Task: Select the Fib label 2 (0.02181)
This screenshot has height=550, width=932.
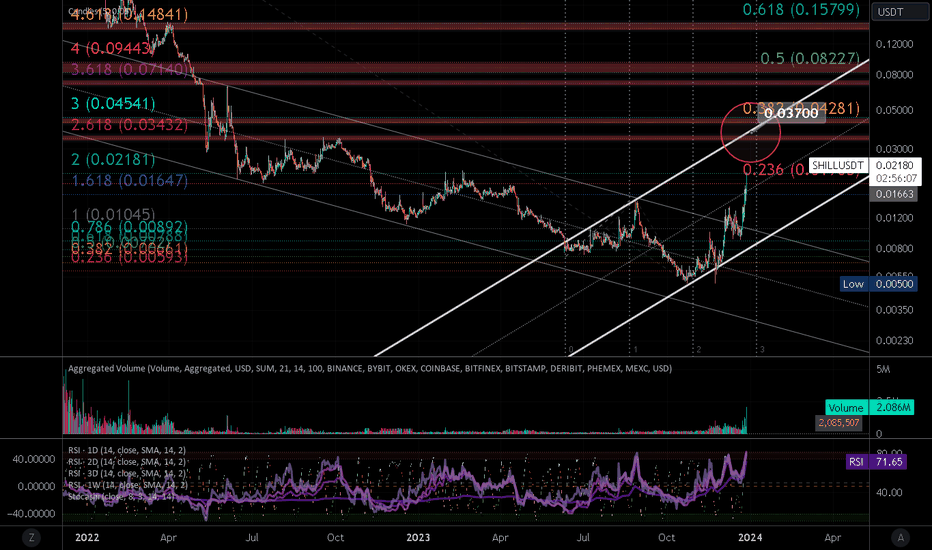Action: pyautogui.click(x=113, y=159)
